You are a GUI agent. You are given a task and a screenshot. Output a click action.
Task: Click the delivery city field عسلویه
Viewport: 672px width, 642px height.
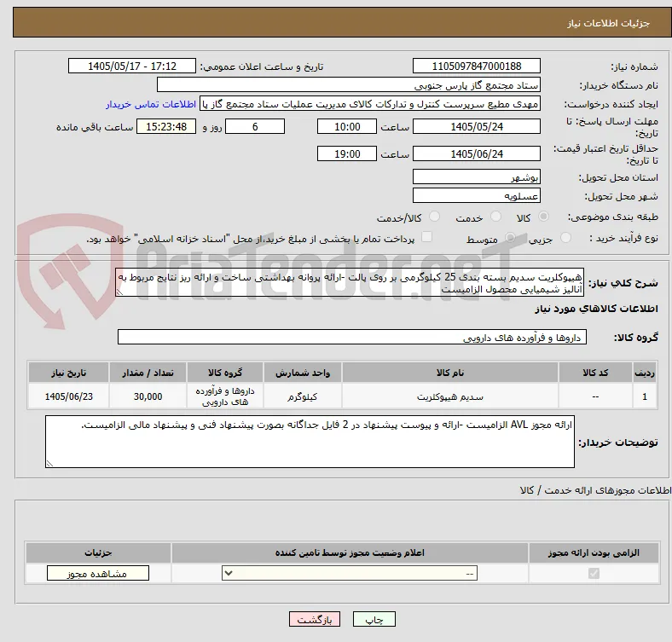tap(476, 195)
